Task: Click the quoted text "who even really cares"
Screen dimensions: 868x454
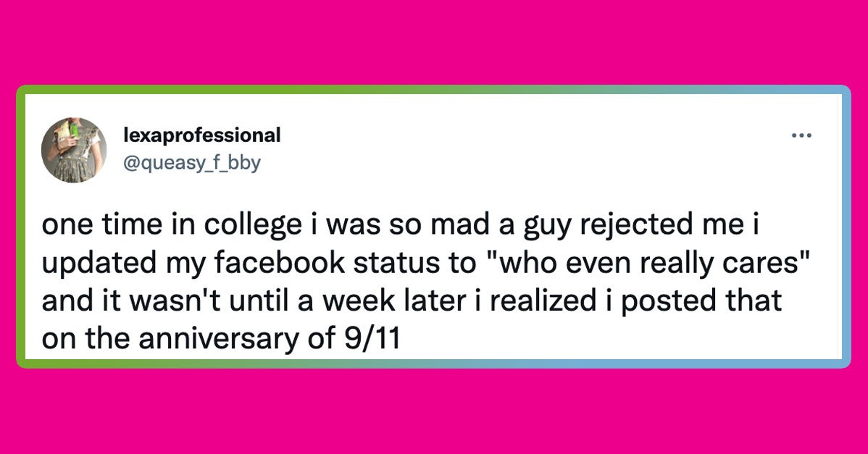Action: (647, 263)
